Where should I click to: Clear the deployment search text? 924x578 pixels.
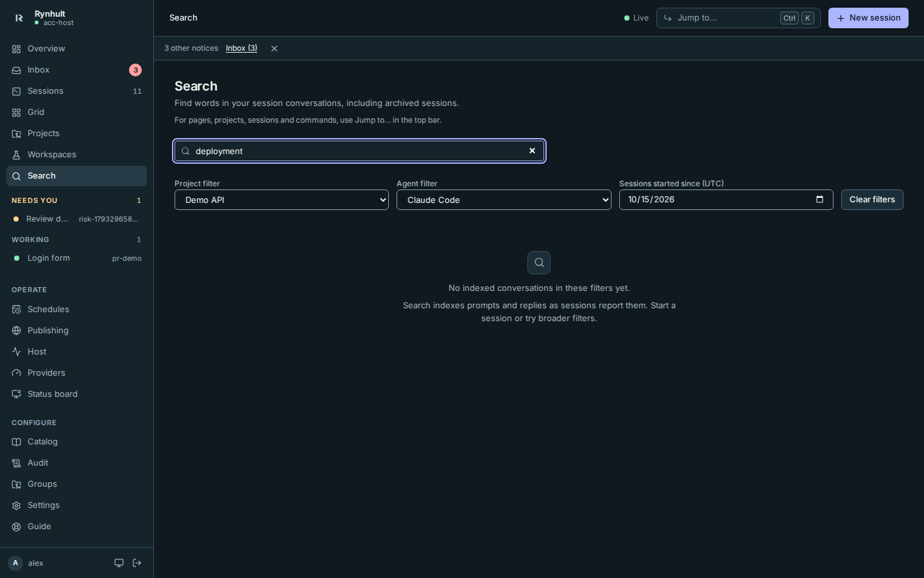coord(532,151)
